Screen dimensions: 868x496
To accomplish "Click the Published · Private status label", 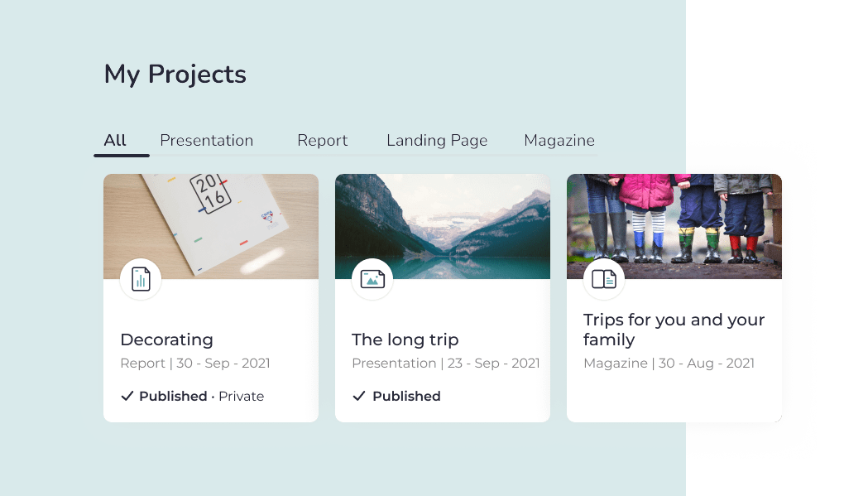I will click(x=202, y=397).
